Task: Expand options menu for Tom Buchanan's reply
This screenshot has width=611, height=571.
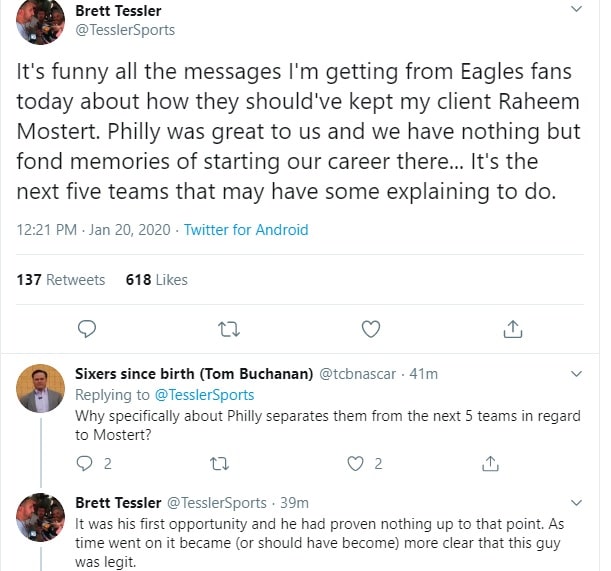Action: (x=576, y=374)
